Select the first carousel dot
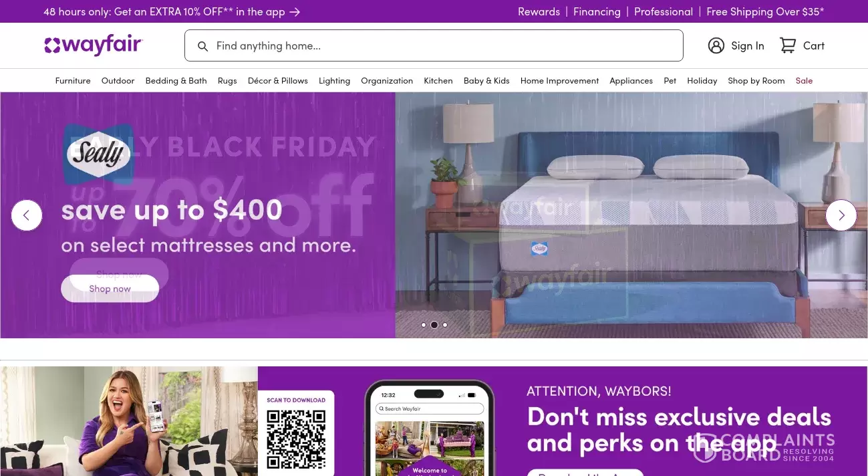This screenshot has height=476, width=868. [x=424, y=325]
